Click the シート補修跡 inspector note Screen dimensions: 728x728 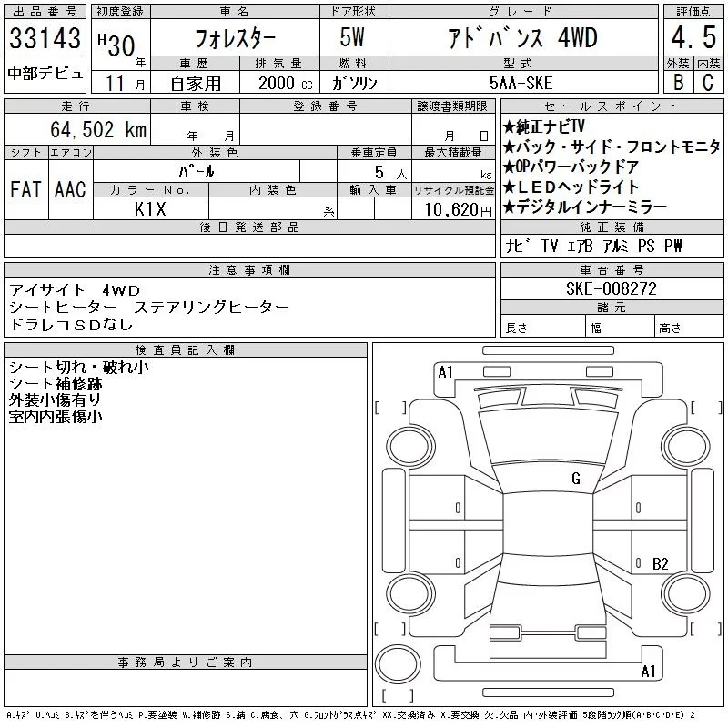56,383
